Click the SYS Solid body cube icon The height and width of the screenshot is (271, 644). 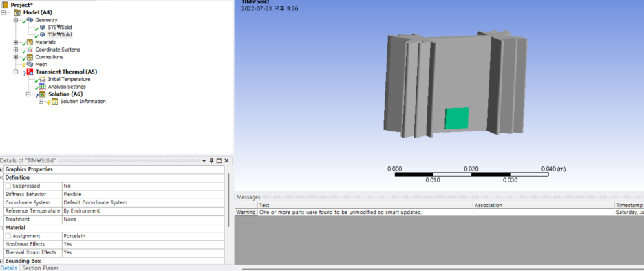point(43,27)
